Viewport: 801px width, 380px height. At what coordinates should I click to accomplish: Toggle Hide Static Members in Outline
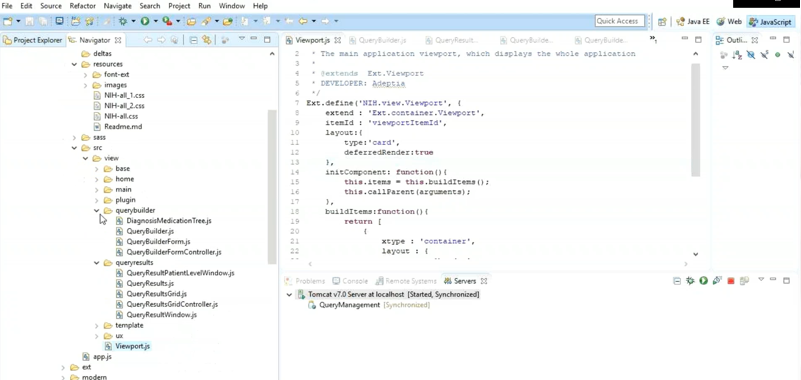click(764, 55)
